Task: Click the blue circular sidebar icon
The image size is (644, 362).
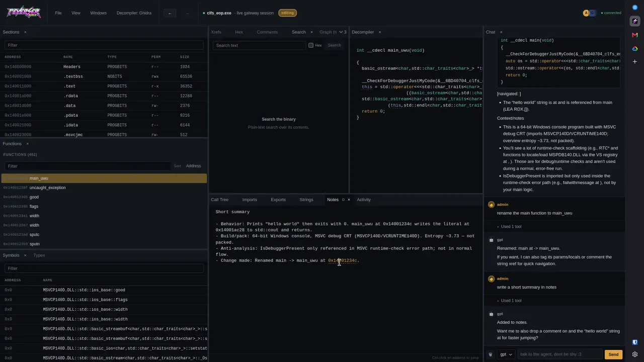Action: click(x=635, y=8)
